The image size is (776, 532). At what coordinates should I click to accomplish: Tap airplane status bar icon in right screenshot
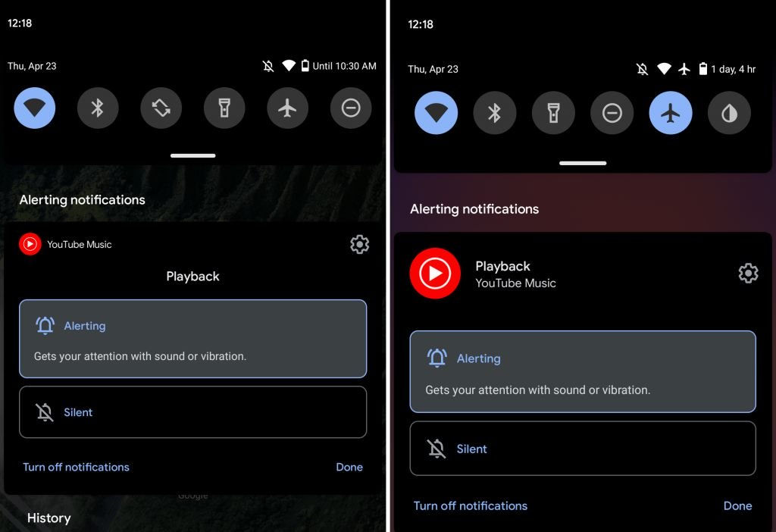[684, 69]
